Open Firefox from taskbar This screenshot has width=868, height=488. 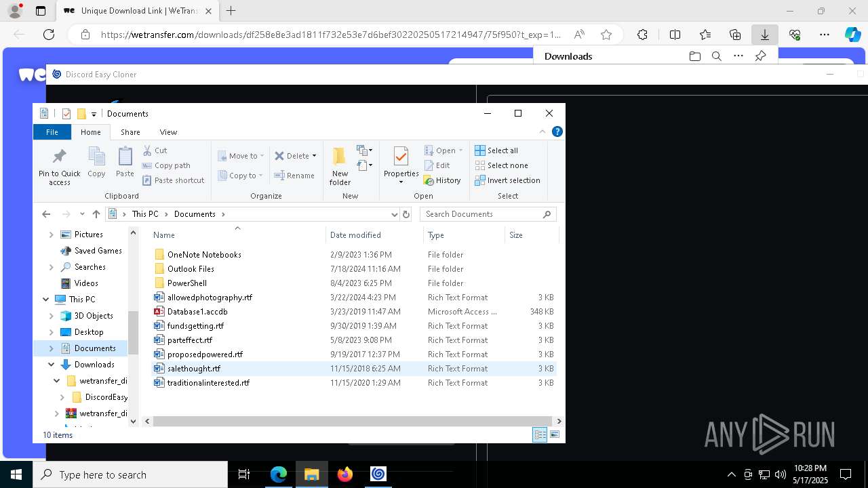click(345, 474)
